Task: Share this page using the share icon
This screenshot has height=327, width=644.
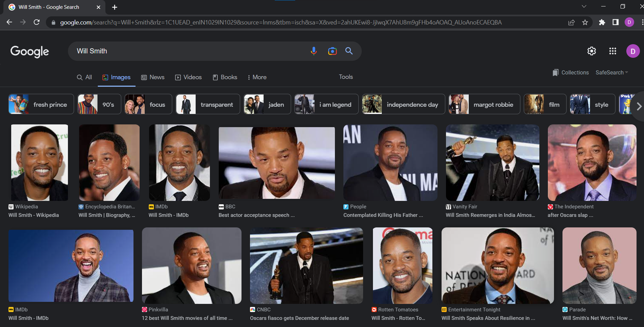Action: click(572, 22)
